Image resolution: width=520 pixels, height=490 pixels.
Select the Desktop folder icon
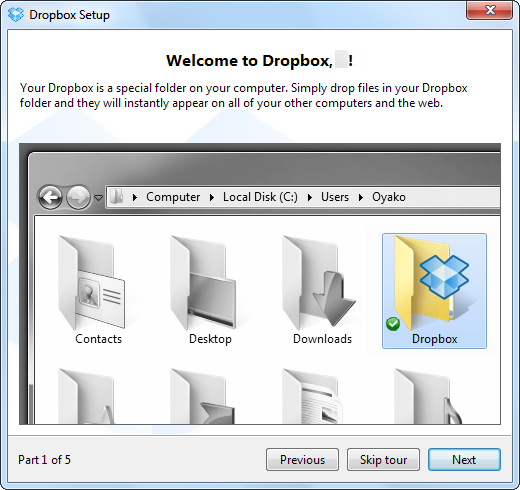point(203,283)
